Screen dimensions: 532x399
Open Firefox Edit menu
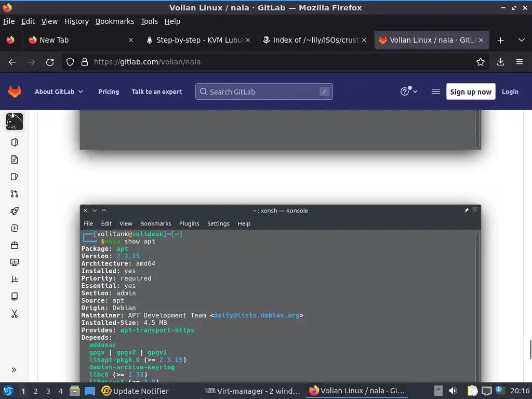[28, 21]
